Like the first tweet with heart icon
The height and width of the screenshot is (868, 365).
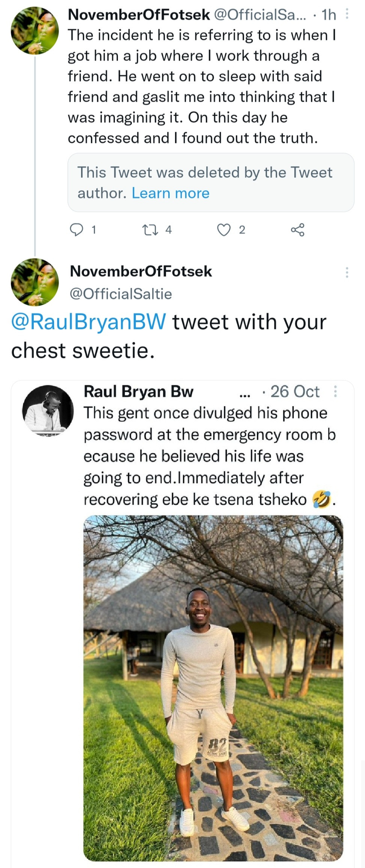point(224,229)
